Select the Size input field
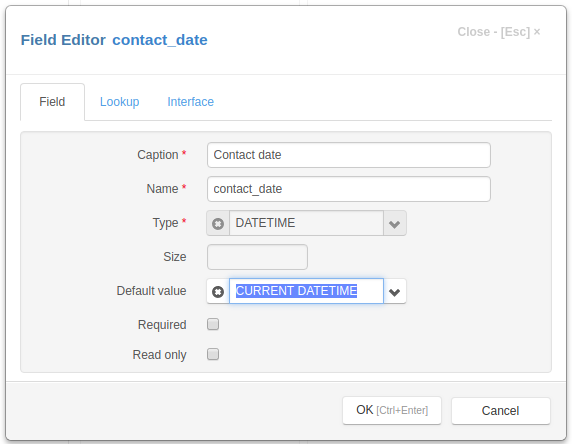 pos(257,257)
